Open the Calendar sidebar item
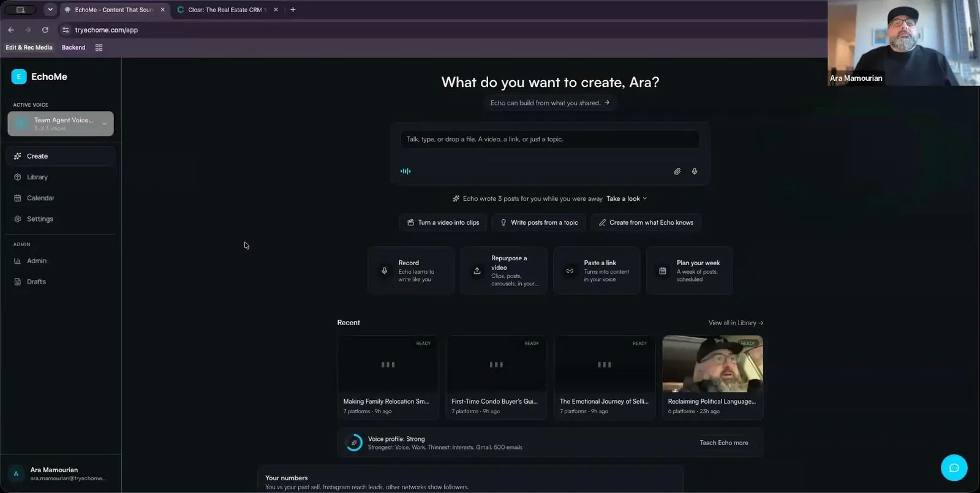Screen dimensions: 980x493 click(x=60, y=198)
